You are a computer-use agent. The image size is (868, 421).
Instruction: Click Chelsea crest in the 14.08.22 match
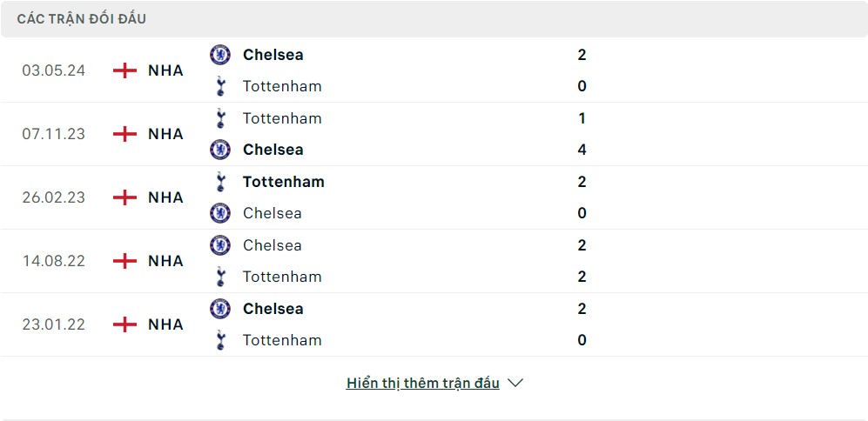pyautogui.click(x=220, y=245)
